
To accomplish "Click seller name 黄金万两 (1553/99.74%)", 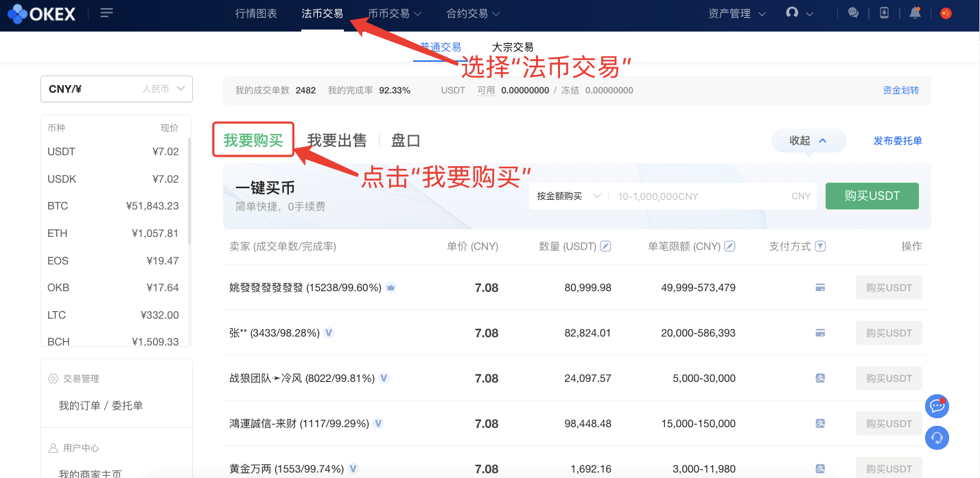I will (287, 469).
